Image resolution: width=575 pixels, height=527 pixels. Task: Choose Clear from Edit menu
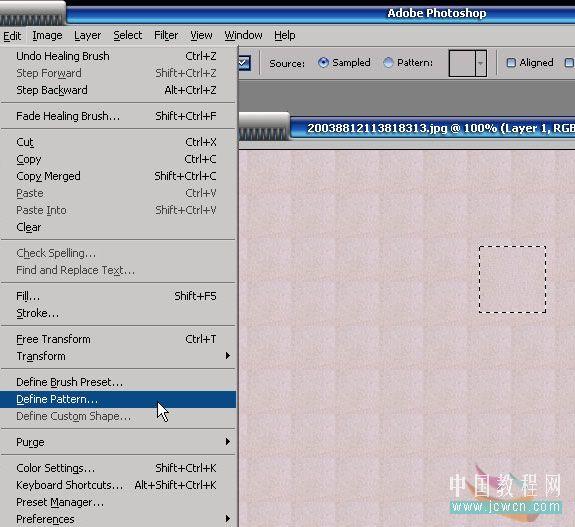click(x=117, y=227)
